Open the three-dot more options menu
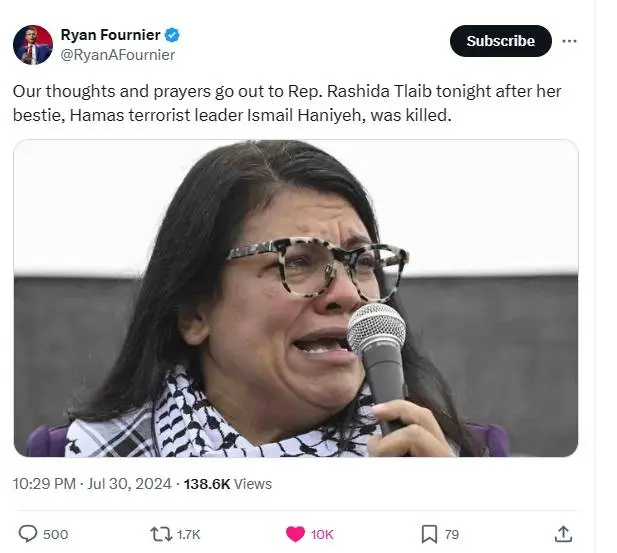Screen dimensions: 617x553 [569, 41]
